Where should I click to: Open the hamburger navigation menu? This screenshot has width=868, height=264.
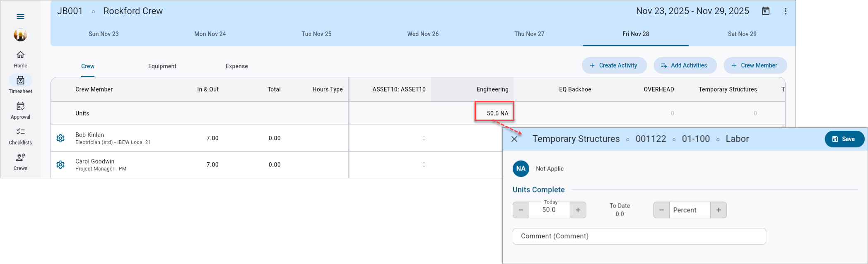20,17
